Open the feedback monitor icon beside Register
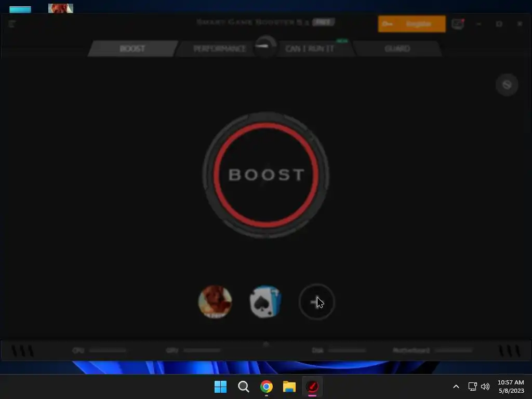Screen dimensions: 532x399 458,24
